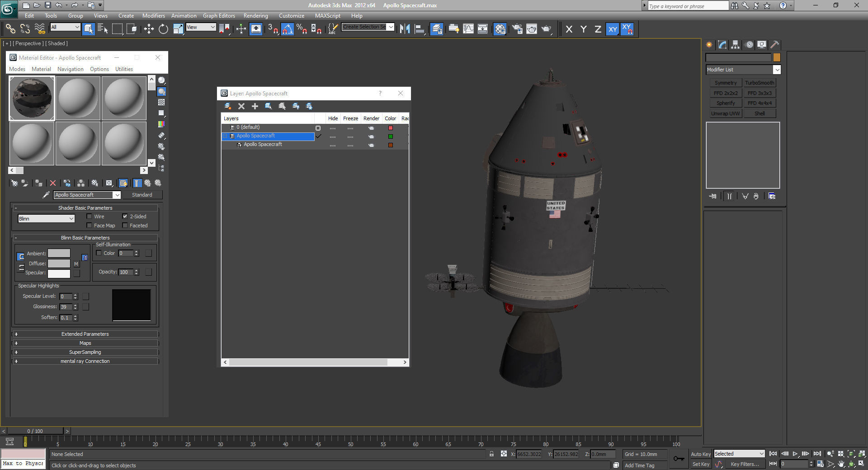Open the Graph Editors menu
The width and height of the screenshot is (868, 470).
click(219, 15)
